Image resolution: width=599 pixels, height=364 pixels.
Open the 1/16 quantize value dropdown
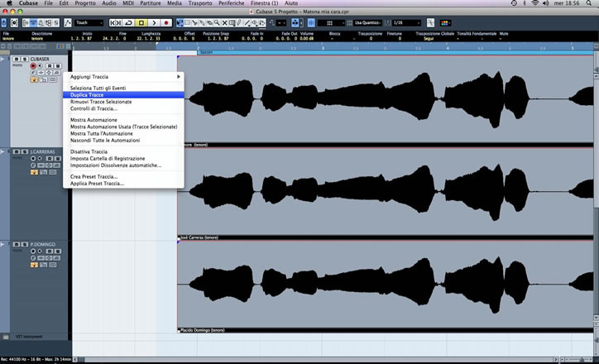pos(406,23)
